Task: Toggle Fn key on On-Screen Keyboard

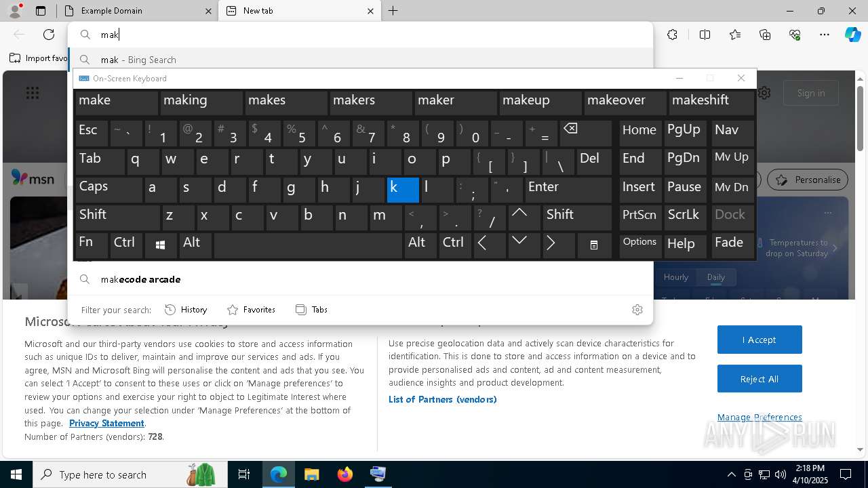Action: 92,245
